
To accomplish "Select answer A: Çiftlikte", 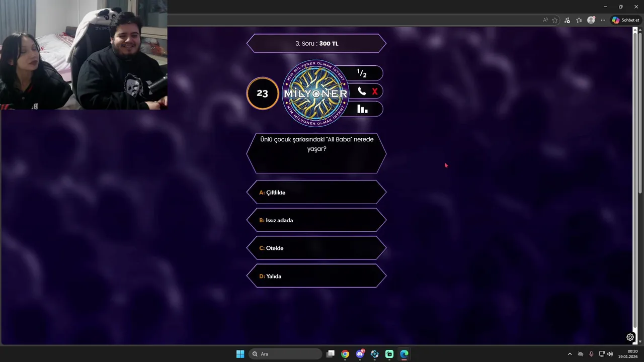I will (x=316, y=193).
